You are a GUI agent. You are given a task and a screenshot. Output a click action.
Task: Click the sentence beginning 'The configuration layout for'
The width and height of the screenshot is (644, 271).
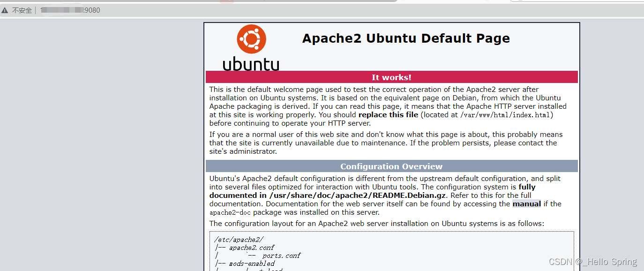(377, 224)
